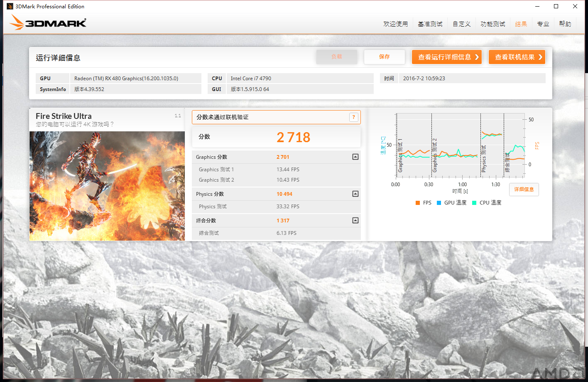Image resolution: width=588 pixels, height=382 pixels.
Task: Click the Physics 测试 row label
Action: pyautogui.click(x=213, y=207)
